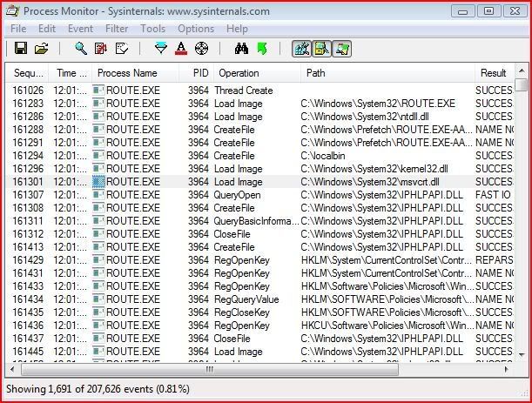532x403 pixels.
Task: Select sequence 161308 CreateFile row
Action: click(259, 208)
